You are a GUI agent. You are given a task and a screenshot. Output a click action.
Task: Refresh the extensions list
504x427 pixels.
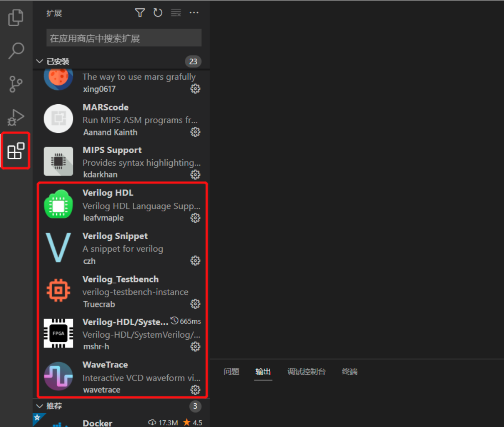coord(158,13)
